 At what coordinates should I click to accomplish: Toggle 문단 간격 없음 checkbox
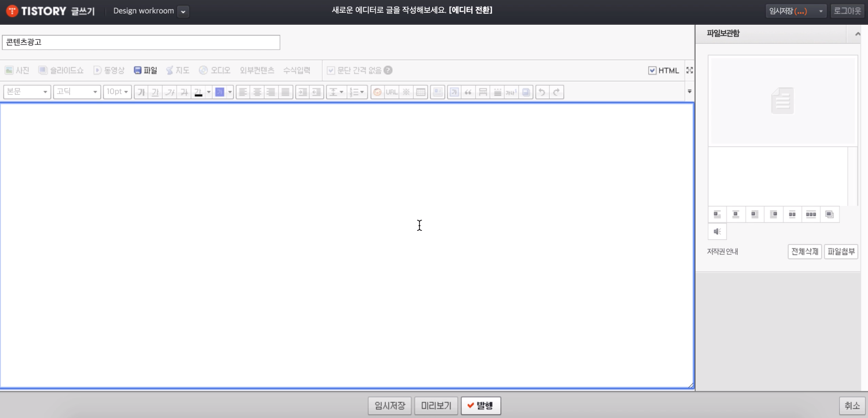[331, 70]
